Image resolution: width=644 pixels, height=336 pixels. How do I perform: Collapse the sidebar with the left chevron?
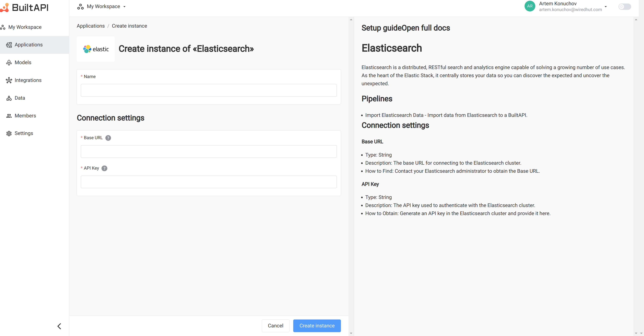pos(59,326)
